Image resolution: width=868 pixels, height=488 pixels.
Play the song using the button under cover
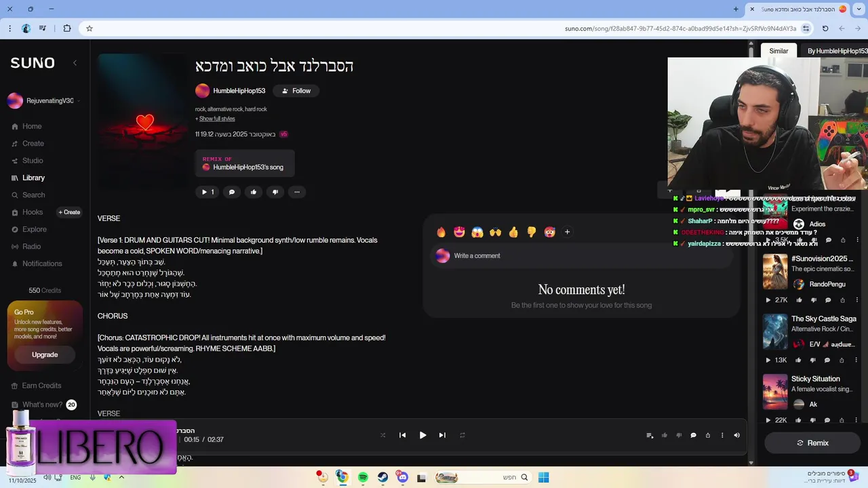pyautogui.click(x=208, y=192)
